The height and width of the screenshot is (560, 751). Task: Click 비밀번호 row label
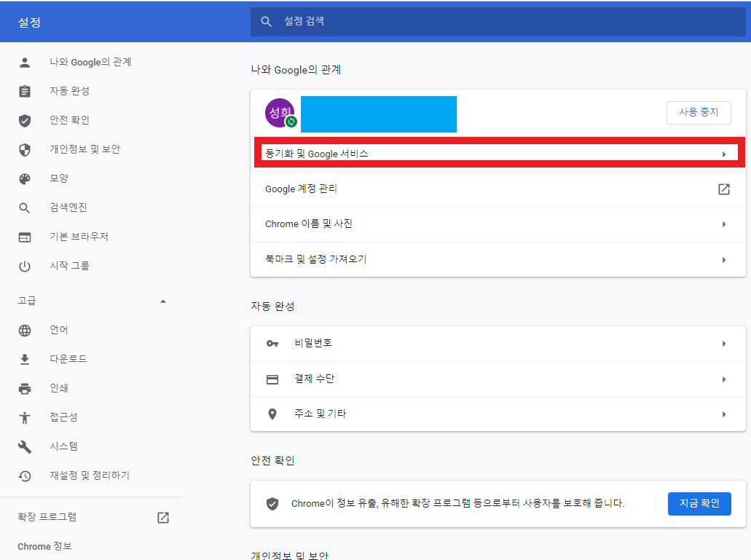coord(313,343)
